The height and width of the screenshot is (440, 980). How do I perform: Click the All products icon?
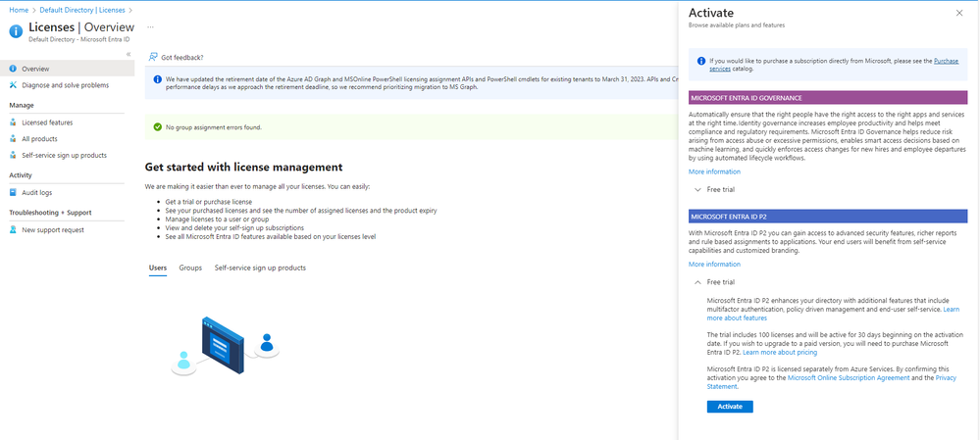[13, 138]
